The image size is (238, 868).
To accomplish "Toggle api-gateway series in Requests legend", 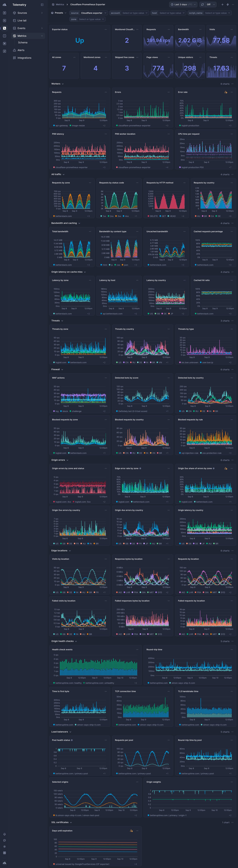I will click(61, 125).
